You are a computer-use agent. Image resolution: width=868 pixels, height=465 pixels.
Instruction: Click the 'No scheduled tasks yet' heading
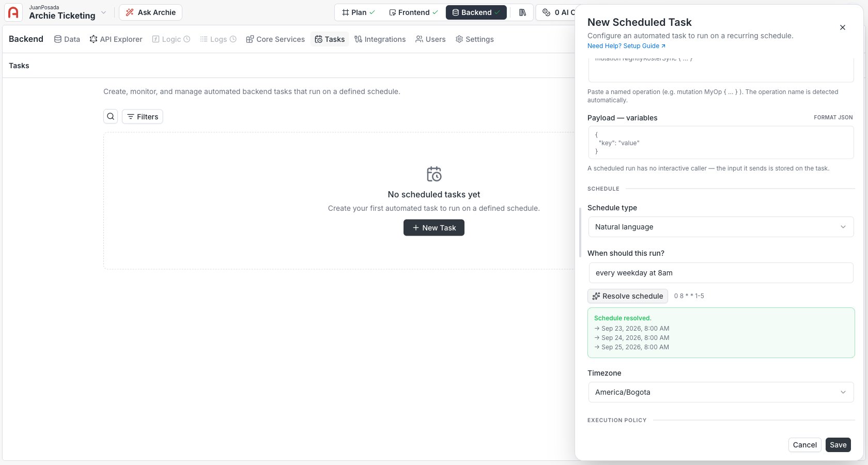click(x=434, y=195)
